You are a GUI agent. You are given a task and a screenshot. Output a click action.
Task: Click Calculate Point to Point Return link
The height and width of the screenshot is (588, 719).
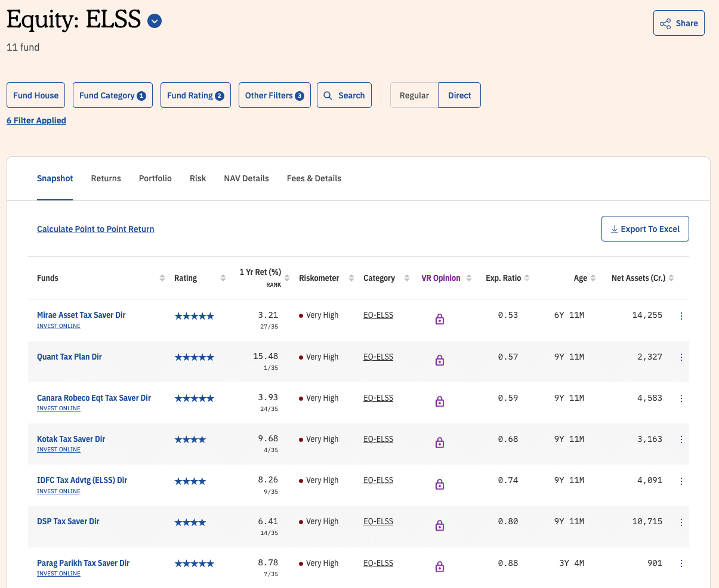[95, 229]
